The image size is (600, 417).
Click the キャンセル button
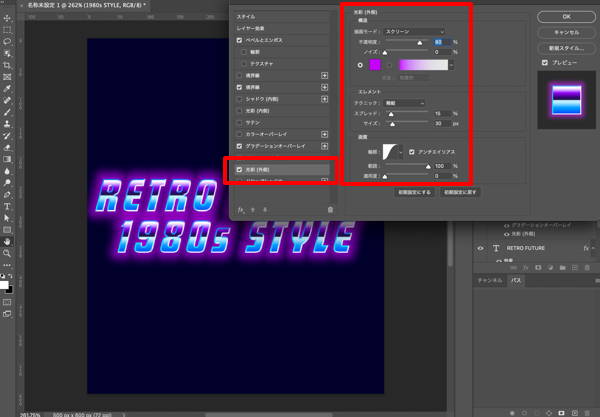(x=566, y=33)
